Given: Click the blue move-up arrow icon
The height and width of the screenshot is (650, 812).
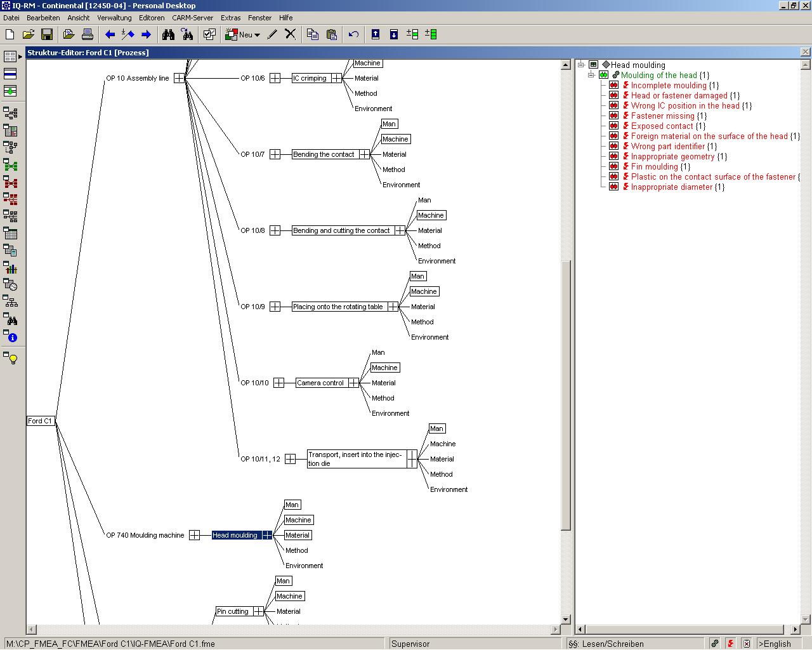Looking at the screenshot, I should (x=376, y=34).
